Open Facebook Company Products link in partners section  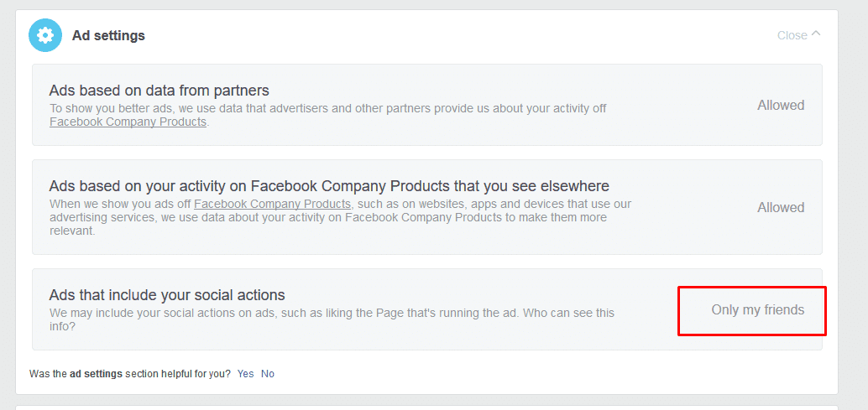pos(128,122)
